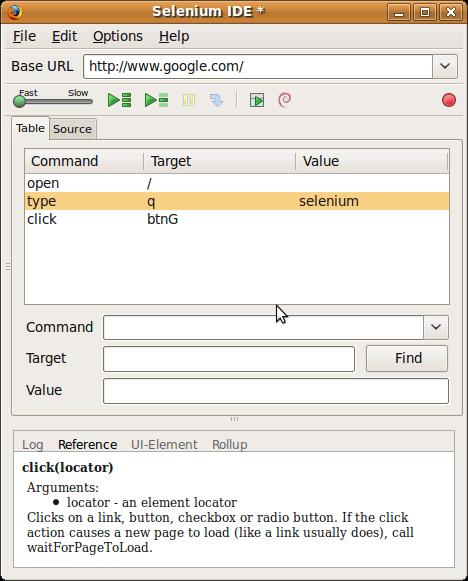Run the entire test suite
Screen dimensions: 468x581
coord(119,100)
